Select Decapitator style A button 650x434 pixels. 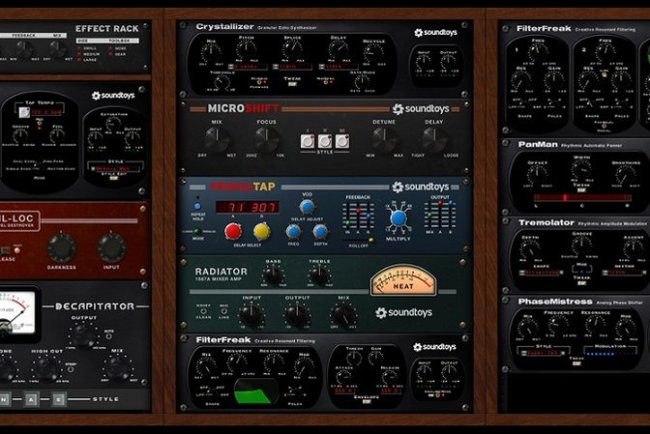click(x=32, y=399)
